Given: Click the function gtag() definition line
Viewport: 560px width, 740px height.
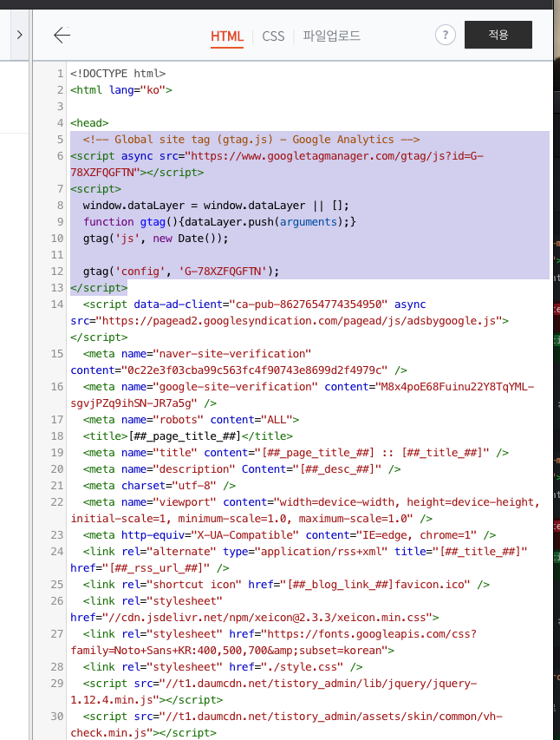Looking at the screenshot, I should (220, 222).
